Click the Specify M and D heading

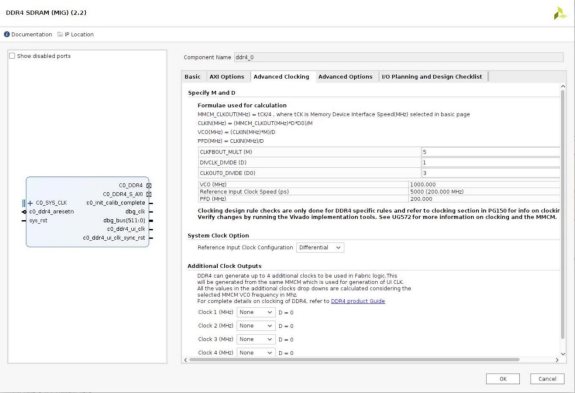point(212,93)
